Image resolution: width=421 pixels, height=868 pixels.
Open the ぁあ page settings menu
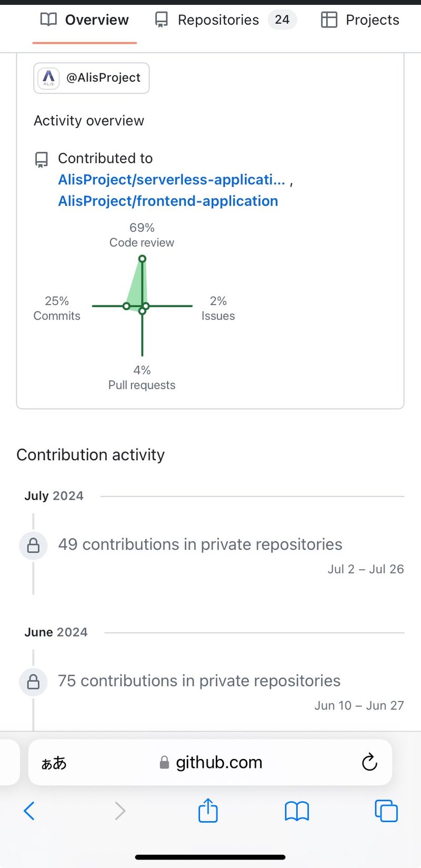click(54, 763)
